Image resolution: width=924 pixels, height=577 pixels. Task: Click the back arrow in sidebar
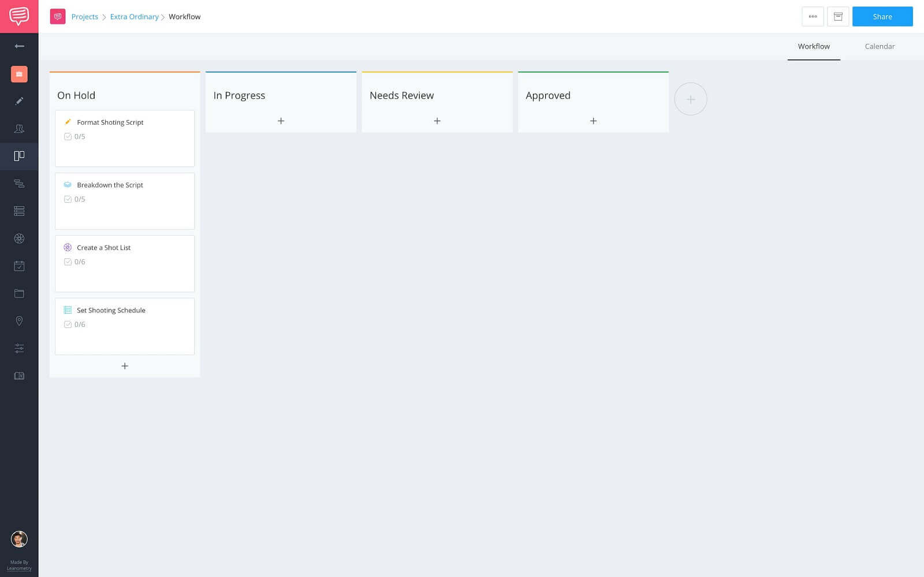[x=19, y=46]
